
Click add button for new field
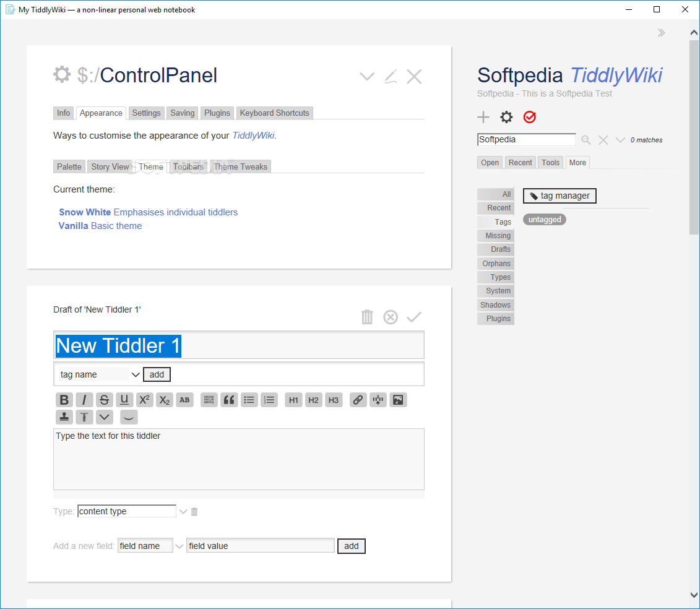(352, 546)
